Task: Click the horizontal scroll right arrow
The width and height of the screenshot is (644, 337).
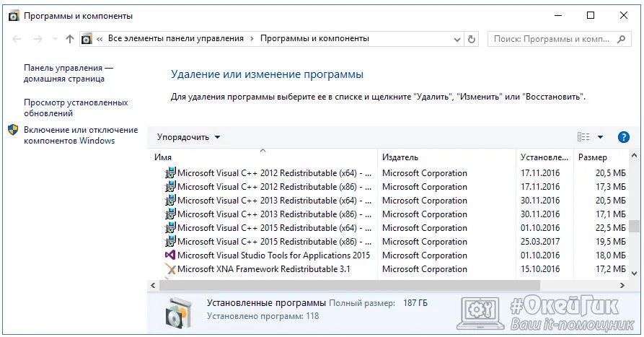Action: (622, 285)
